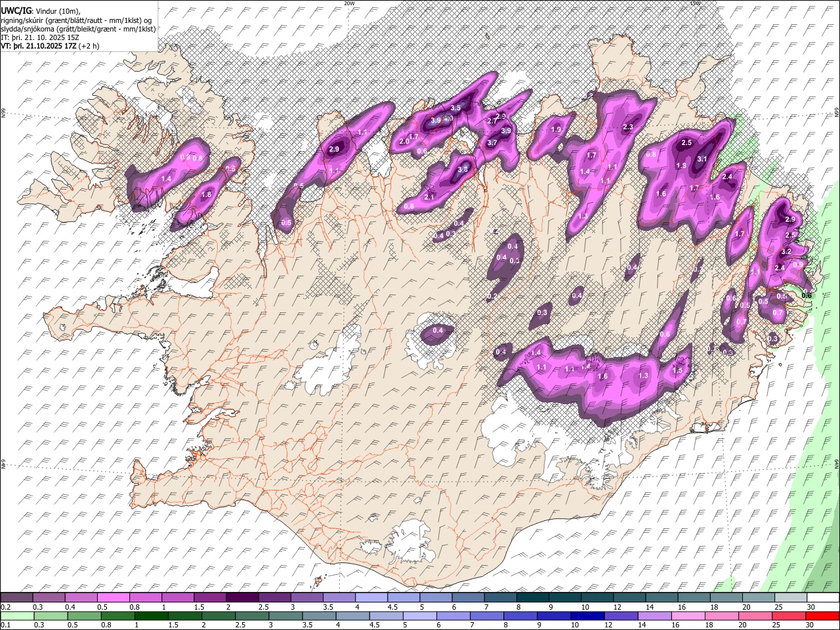Image resolution: width=840 pixels, height=630 pixels.
Task: Click the bold "VT: þri. 21.10.2025 17Z (+2 h)" line
Action: [x=51, y=46]
